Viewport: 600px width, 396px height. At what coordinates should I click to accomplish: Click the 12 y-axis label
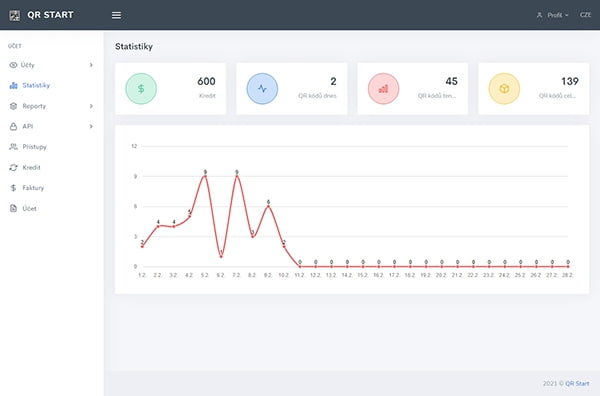click(x=134, y=146)
